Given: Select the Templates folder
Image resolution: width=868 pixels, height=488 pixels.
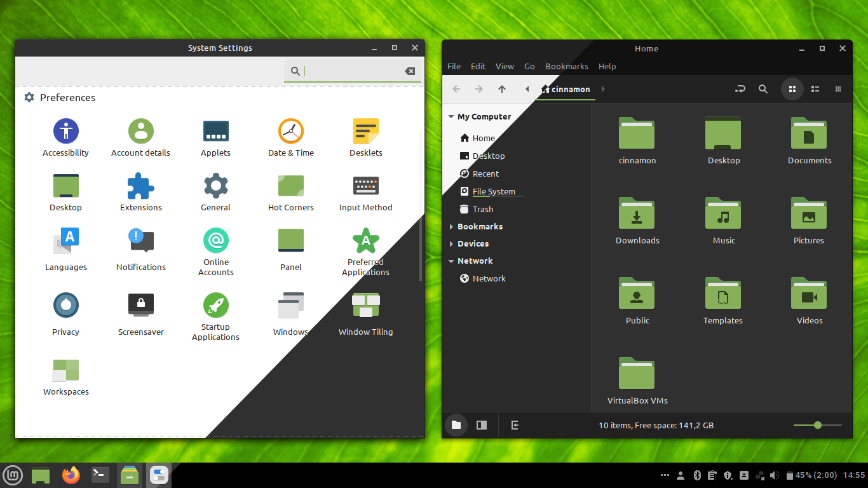Looking at the screenshot, I should pos(723,301).
